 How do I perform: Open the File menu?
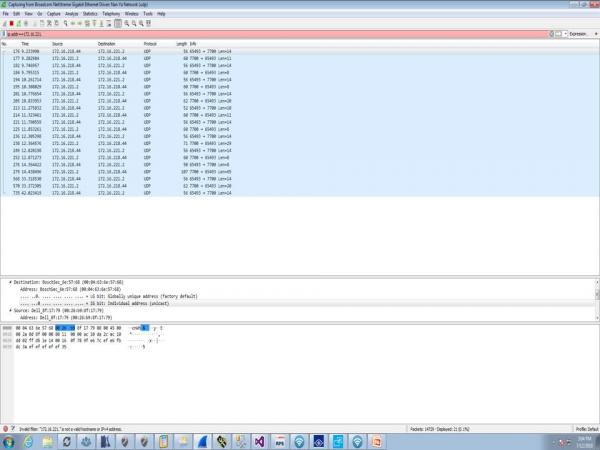coord(5,14)
